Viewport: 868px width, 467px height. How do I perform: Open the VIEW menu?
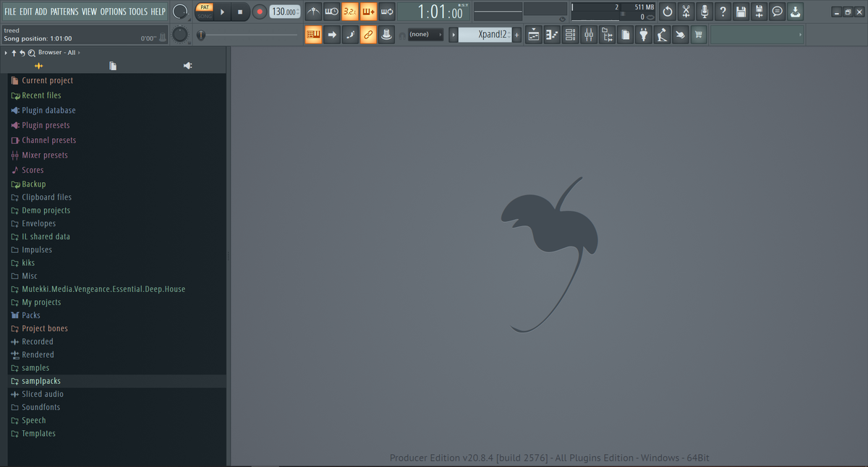coord(89,12)
